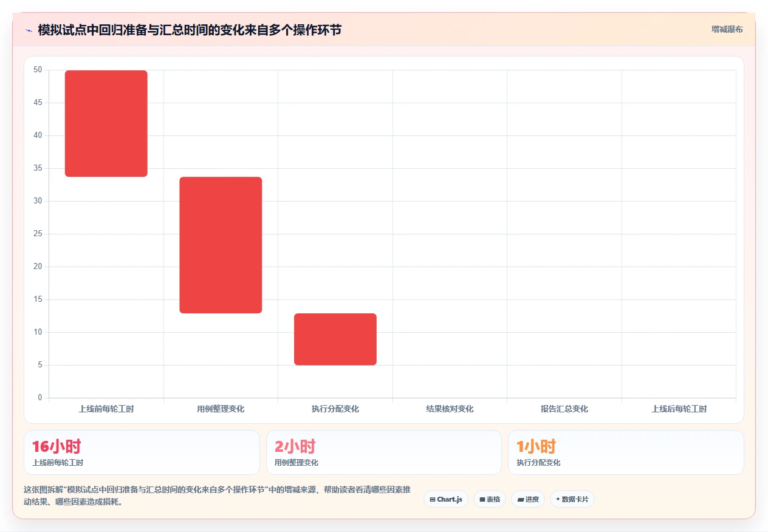768x532 pixels.
Task: Click the Chart.js tag chip
Action: tap(446, 499)
